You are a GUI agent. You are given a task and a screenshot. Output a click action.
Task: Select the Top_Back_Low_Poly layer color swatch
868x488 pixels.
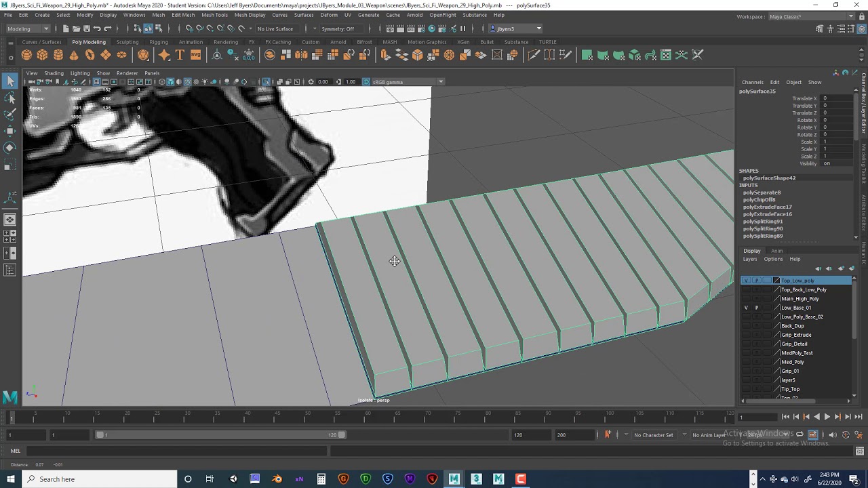(776, 290)
